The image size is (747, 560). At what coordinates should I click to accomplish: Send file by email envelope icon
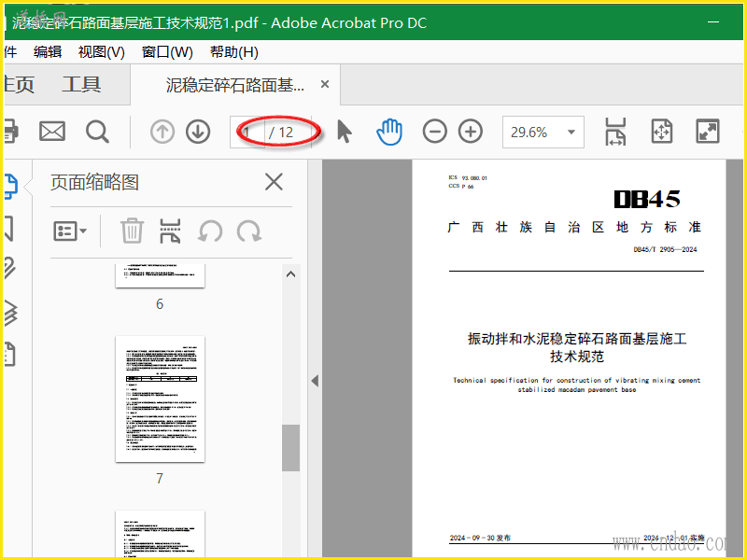pyautogui.click(x=52, y=131)
